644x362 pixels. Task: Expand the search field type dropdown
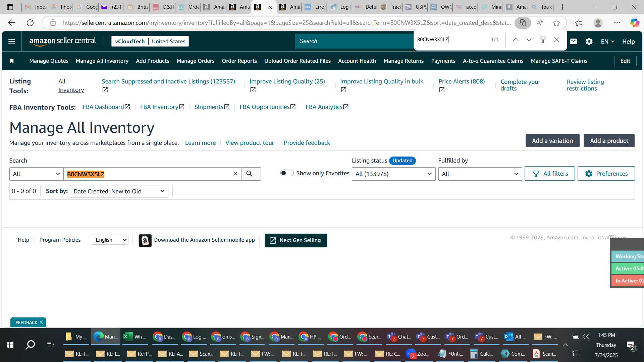(x=36, y=174)
